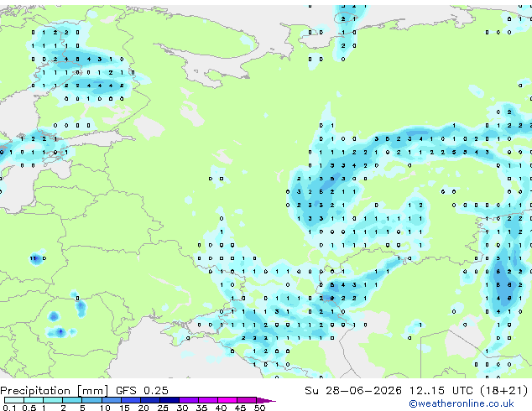Click the 'Precipitation [mm]' title text
The height and width of the screenshot is (411, 532).
point(54,391)
